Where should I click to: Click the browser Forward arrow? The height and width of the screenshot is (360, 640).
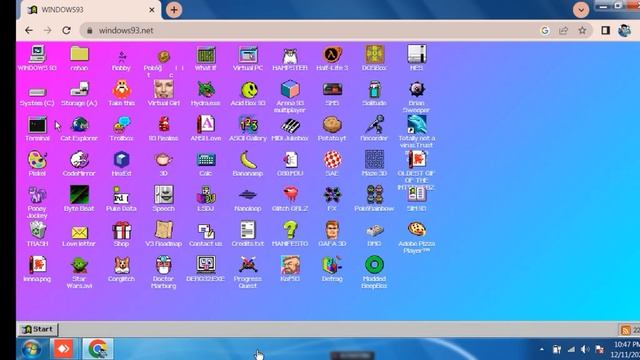47,30
